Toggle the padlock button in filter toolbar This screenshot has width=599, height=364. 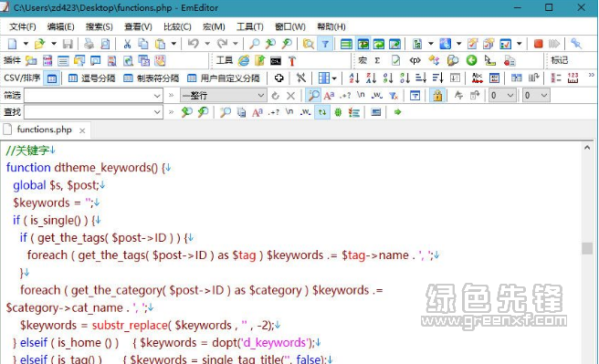(x=437, y=95)
